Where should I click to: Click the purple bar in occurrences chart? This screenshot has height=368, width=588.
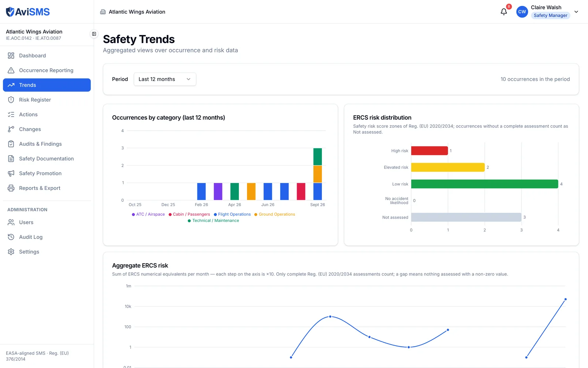[218, 191]
